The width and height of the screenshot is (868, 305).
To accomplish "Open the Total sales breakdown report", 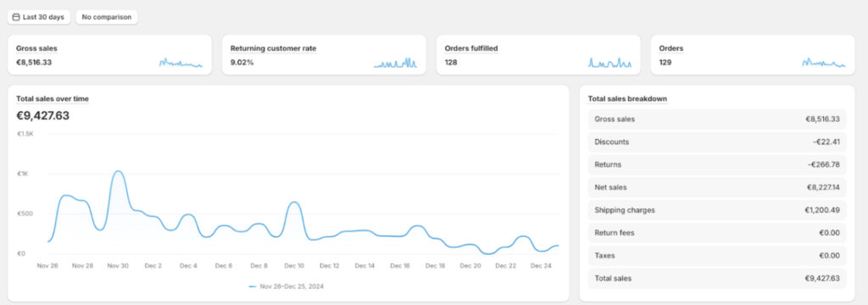I will (627, 98).
